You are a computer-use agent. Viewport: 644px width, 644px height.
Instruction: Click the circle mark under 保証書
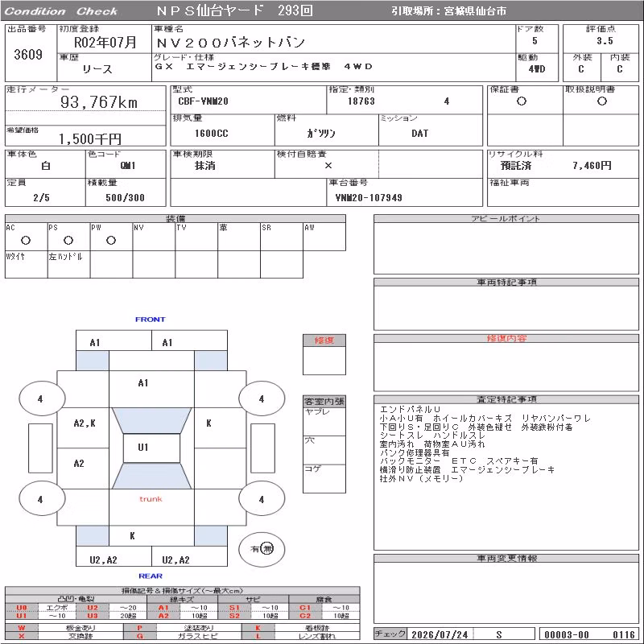[522, 101]
